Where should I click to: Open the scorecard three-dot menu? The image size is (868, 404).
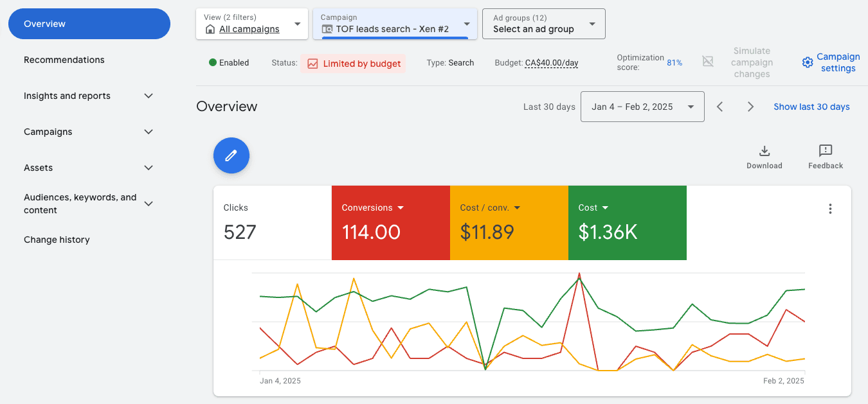pos(831,209)
